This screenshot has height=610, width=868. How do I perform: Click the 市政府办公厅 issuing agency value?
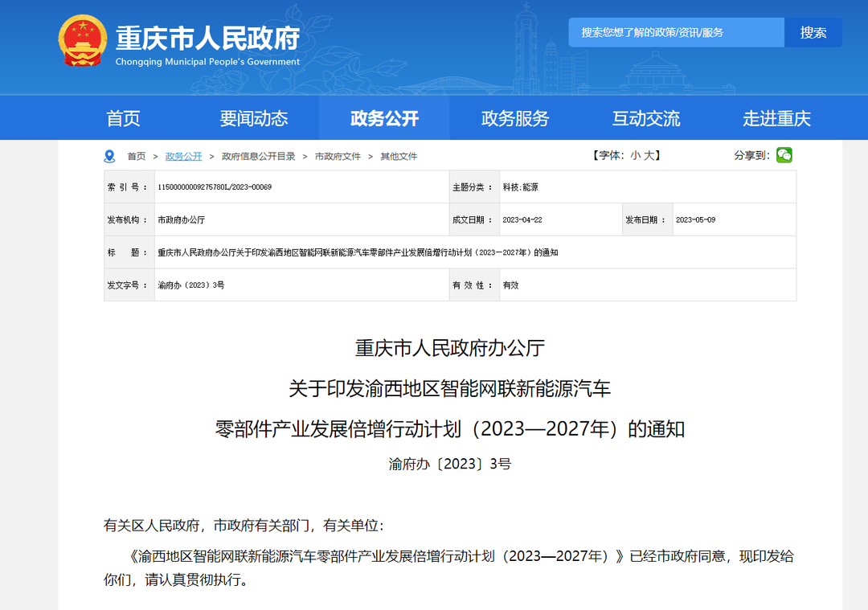click(x=181, y=219)
